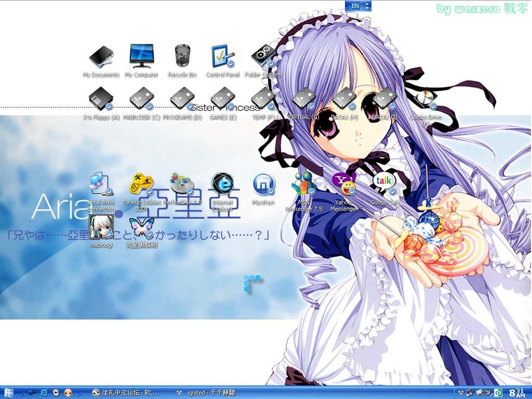Launch TuneUp Utilities 2004
532x399 pixels.
tap(141, 192)
